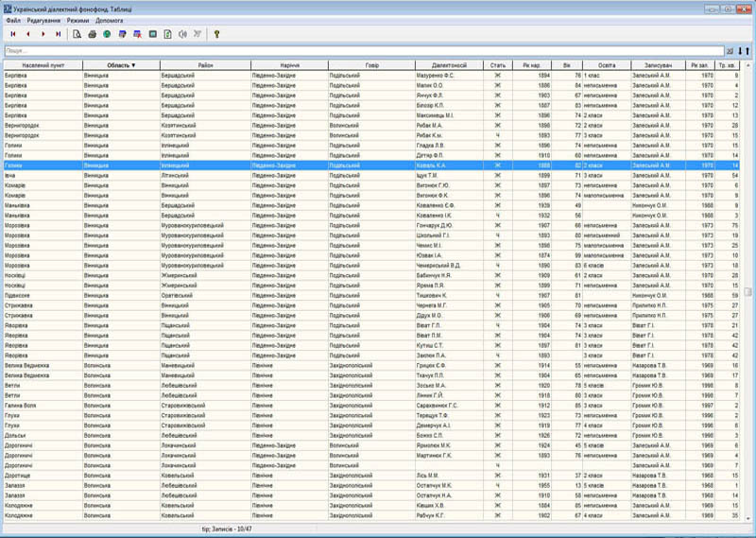
Task: Click into the Пошук search field
Action: click(x=364, y=51)
